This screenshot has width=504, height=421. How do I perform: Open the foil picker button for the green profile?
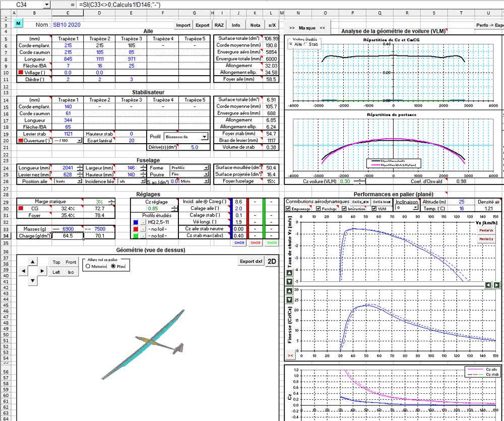tap(143, 236)
